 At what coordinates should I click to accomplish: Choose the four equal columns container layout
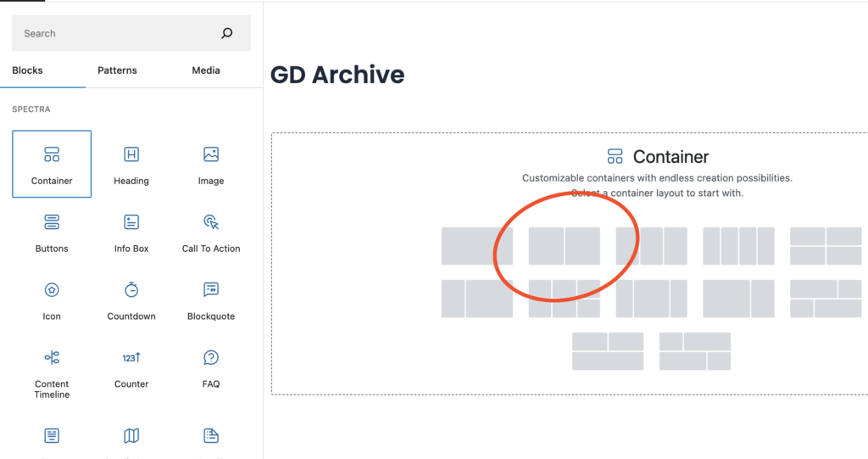click(738, 246)
